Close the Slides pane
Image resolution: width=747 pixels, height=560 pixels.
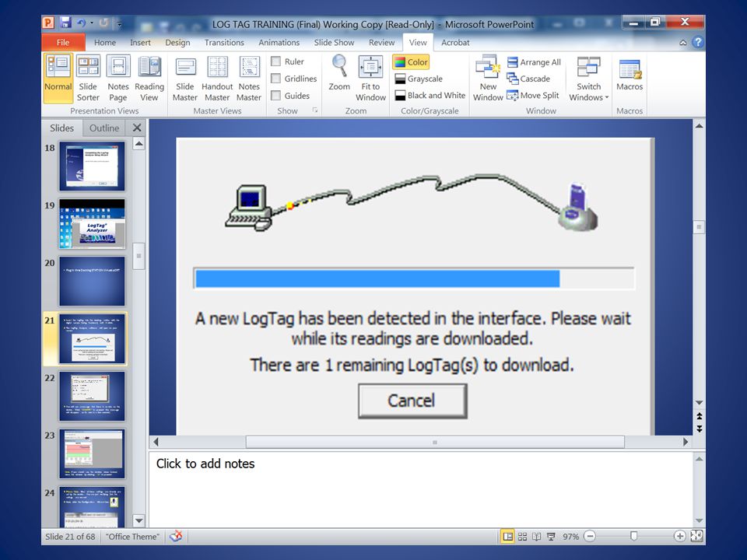coord(137,128)
